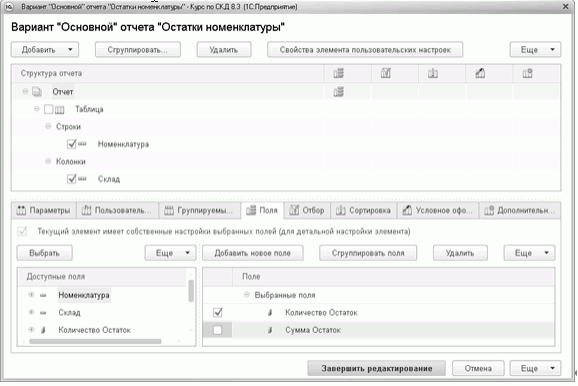The height and width of the screenshot is (386, 578).
Task: Close the report variant window
Action: click(565, 7)
